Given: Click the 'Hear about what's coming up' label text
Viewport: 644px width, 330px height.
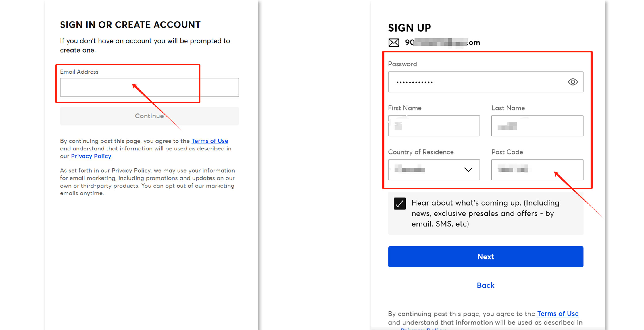Looking at the screenshot, I should coord(485,213).
